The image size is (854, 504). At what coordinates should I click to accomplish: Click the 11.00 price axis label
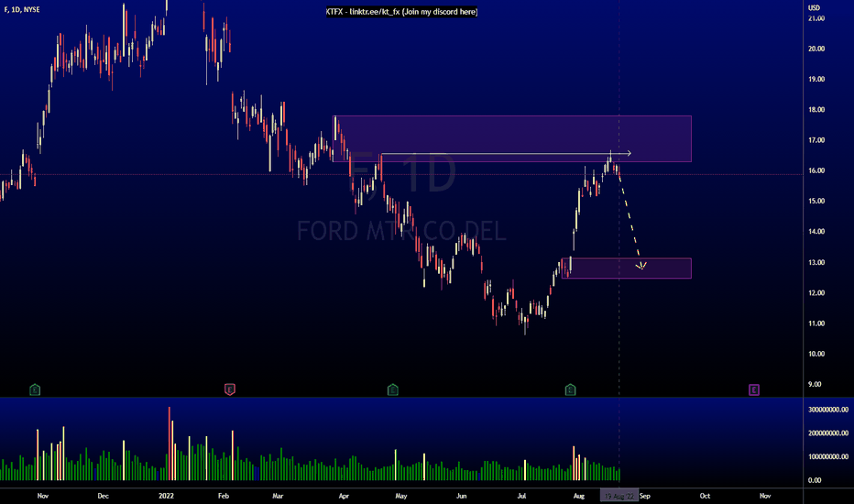pyautogui.click(x=816, y=323)
